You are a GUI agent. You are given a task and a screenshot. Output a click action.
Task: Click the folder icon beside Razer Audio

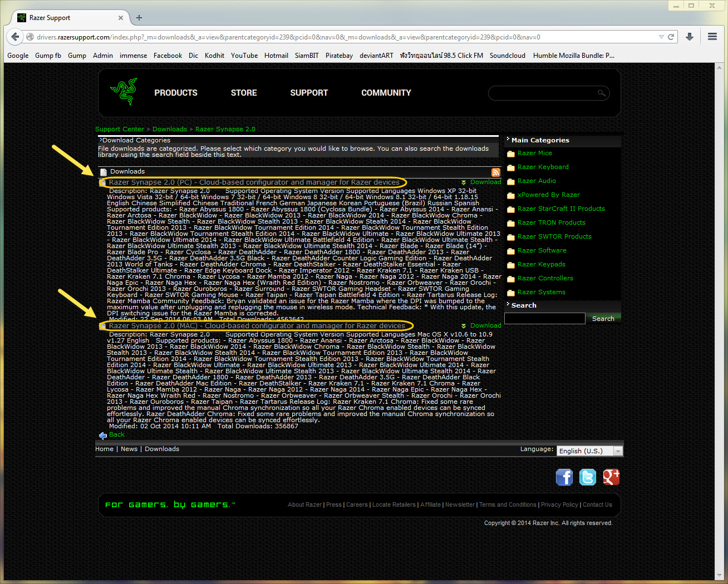point(511,182)
